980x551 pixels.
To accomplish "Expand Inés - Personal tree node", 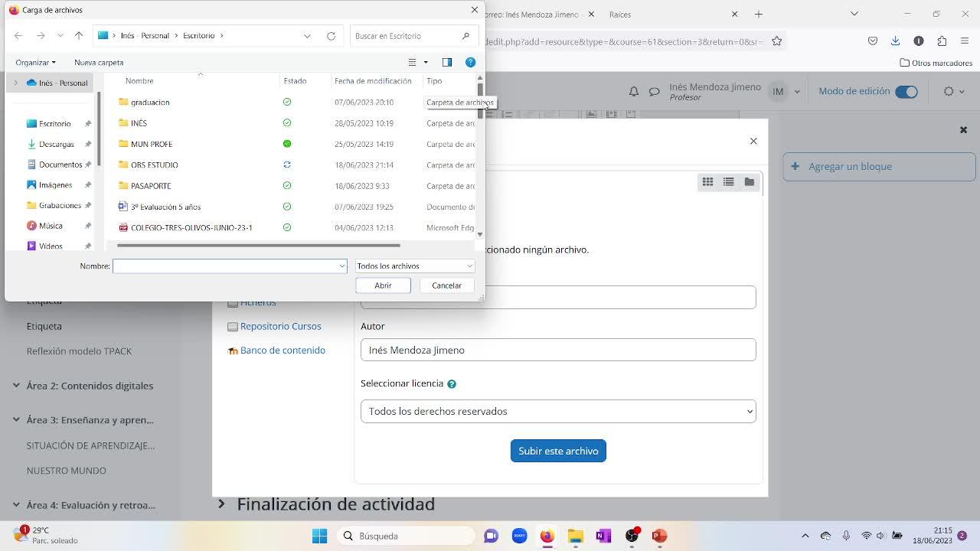I will [15, 83].
